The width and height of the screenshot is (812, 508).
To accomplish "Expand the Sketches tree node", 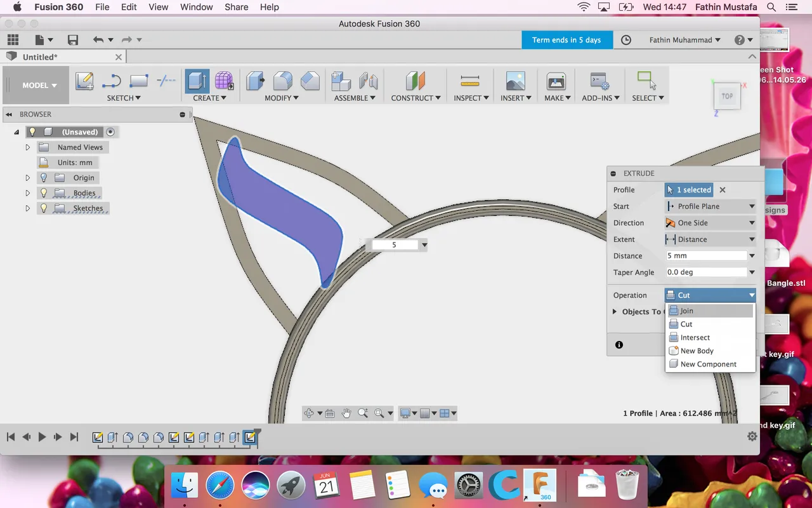I will (x=27, y=208).
